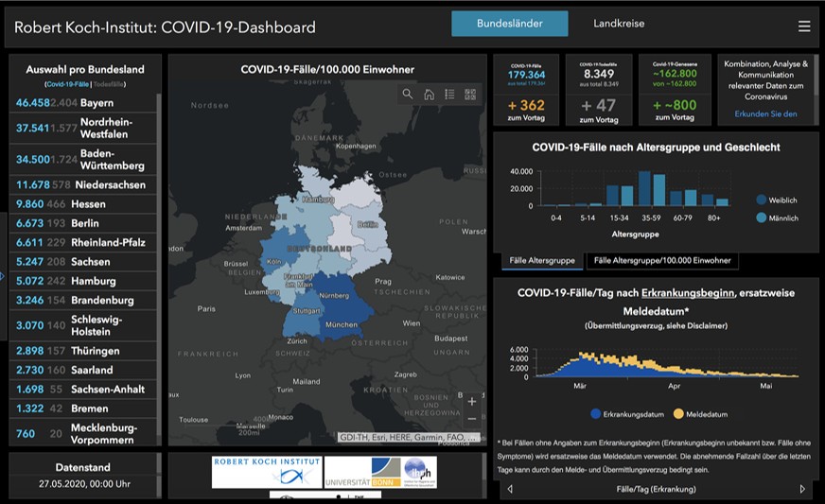This screenshot has height=504, width=825.
Task: Click the +47 zum Vortag value
Action: click(x=599, y=106)
